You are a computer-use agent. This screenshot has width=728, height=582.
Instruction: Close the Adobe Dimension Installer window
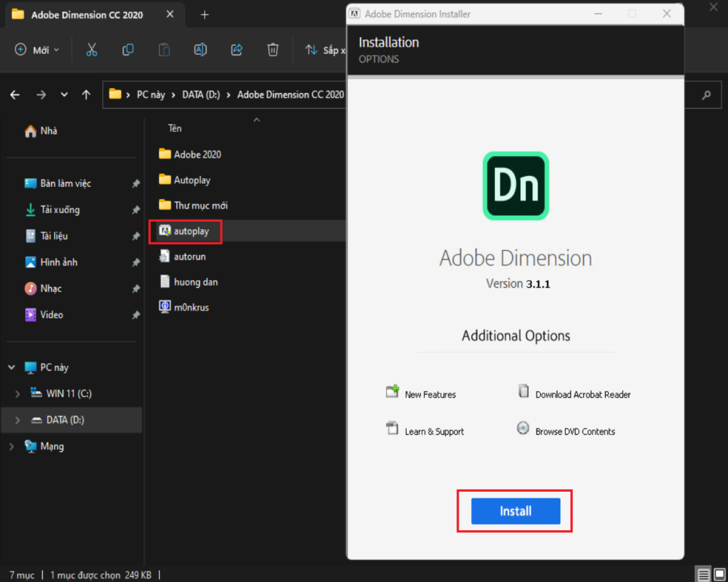[x=667, y=14]
